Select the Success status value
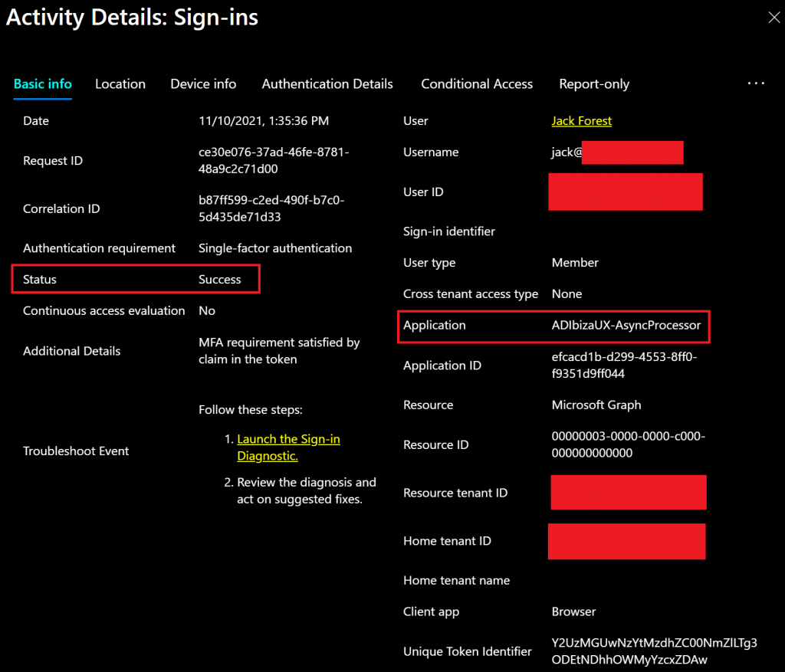 (220, 279)
